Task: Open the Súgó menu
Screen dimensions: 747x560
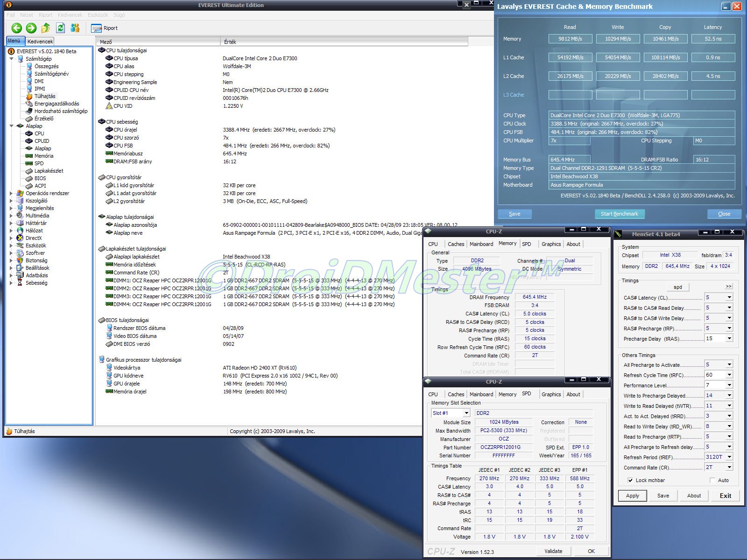Action: click(119, 15)
